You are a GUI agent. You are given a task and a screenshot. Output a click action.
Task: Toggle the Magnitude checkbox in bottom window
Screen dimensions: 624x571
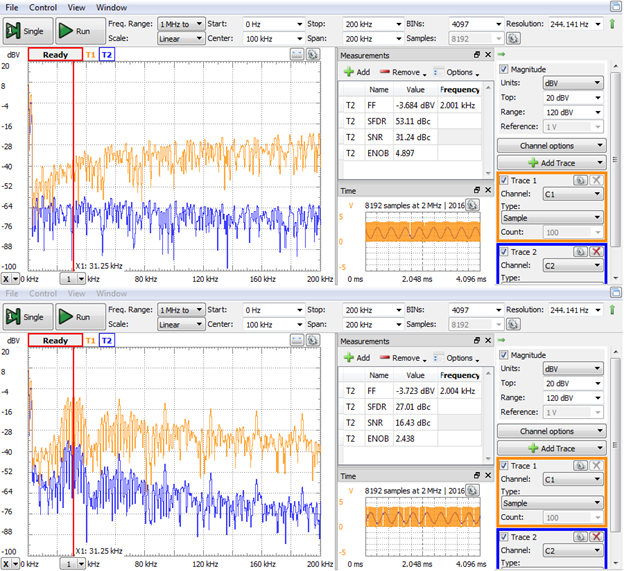click(x=504, y=355)
